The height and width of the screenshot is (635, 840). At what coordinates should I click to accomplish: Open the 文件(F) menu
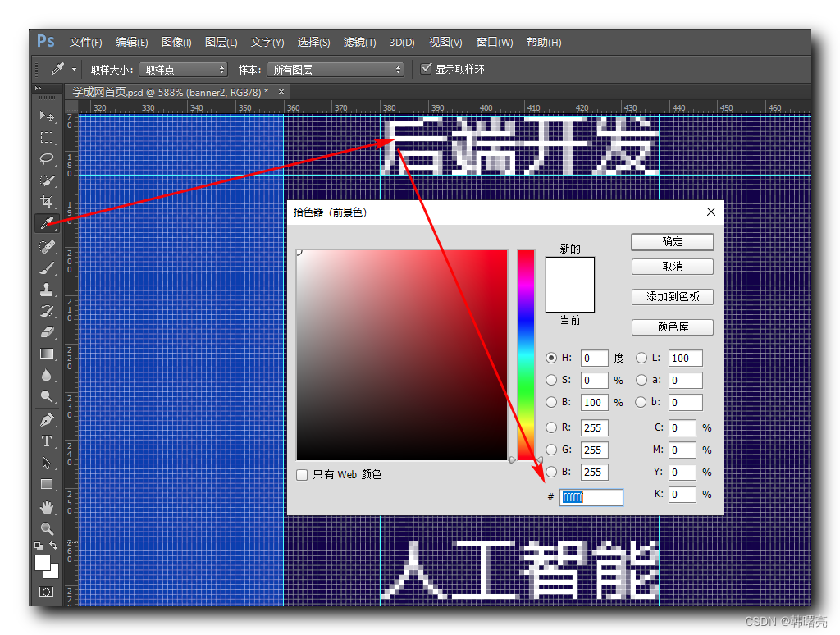85,43
